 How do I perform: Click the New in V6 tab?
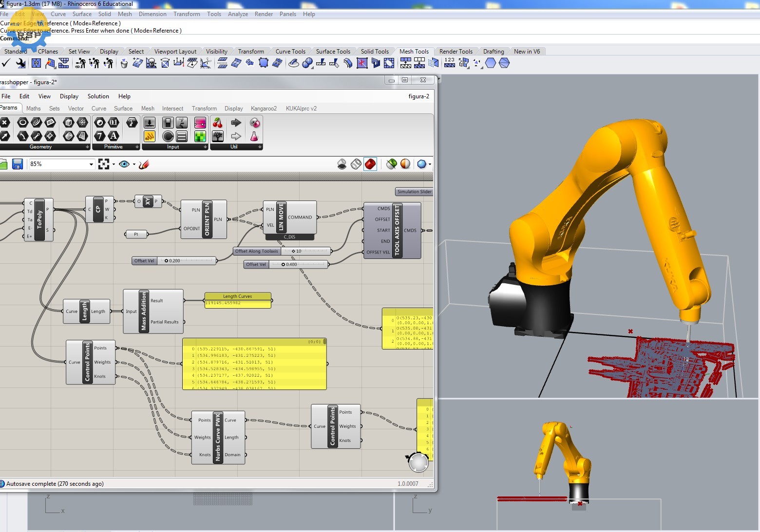(527, 52)
